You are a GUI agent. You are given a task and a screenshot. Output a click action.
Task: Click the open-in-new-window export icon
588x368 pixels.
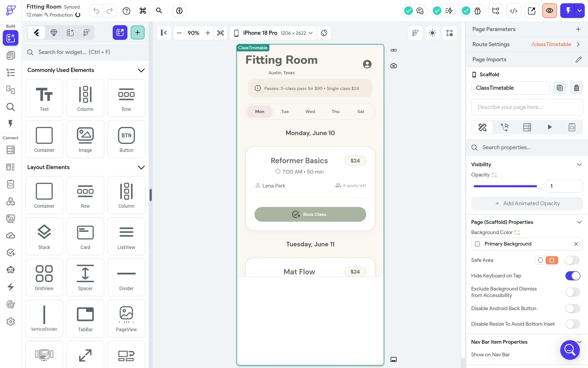click(x=531, y=11)
